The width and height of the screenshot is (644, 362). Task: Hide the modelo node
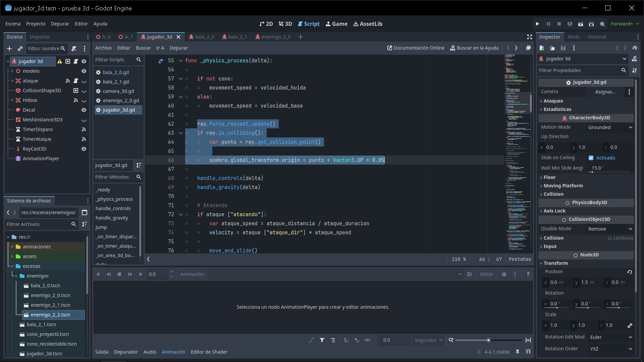click(84, 71)
